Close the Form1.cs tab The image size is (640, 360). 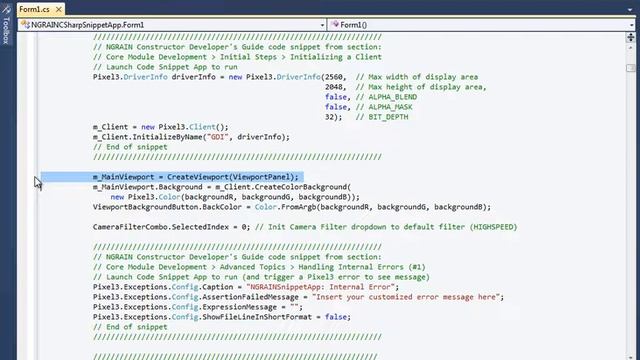59,9
